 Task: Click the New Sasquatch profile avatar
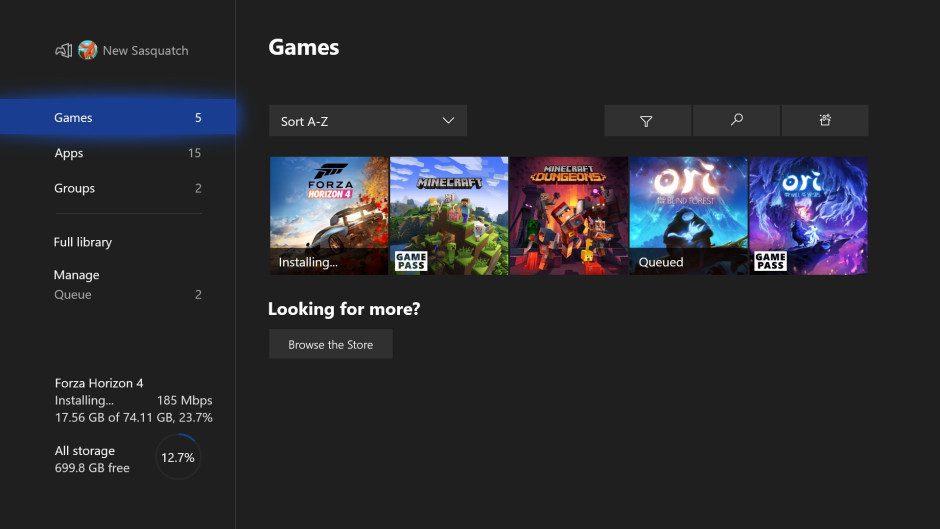point(88,50)
